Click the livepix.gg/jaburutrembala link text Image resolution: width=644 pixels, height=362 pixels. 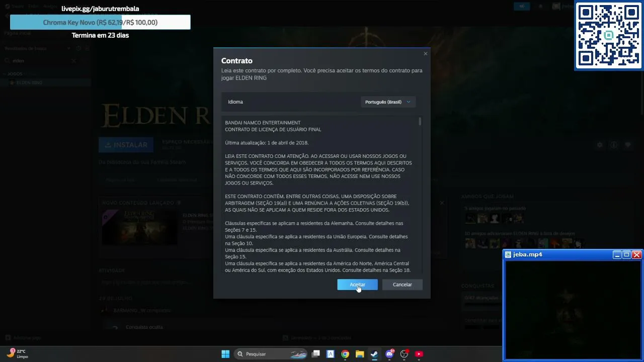coord(100,9)
